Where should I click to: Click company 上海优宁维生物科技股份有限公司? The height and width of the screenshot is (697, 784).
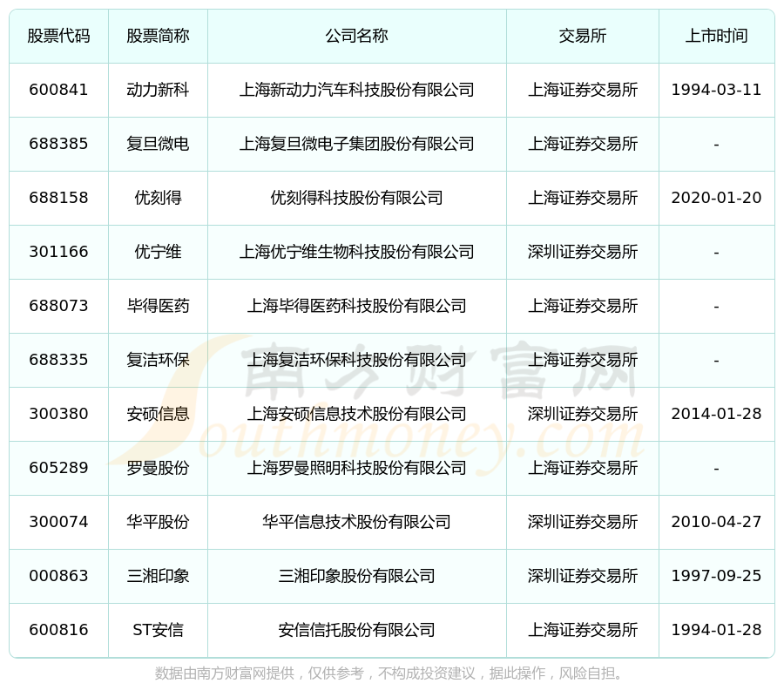click(356, 252)
